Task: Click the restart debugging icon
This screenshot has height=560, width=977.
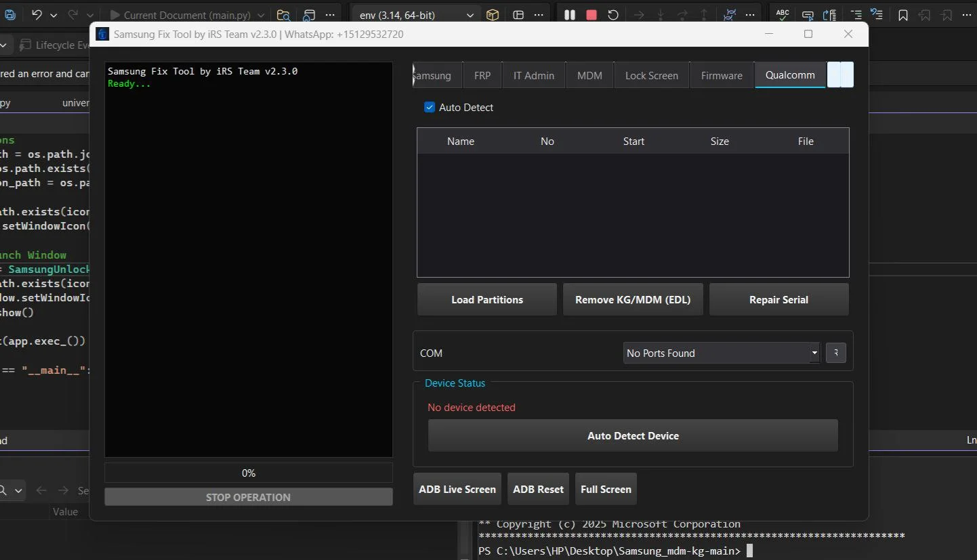Action: (x=613, y=14)
